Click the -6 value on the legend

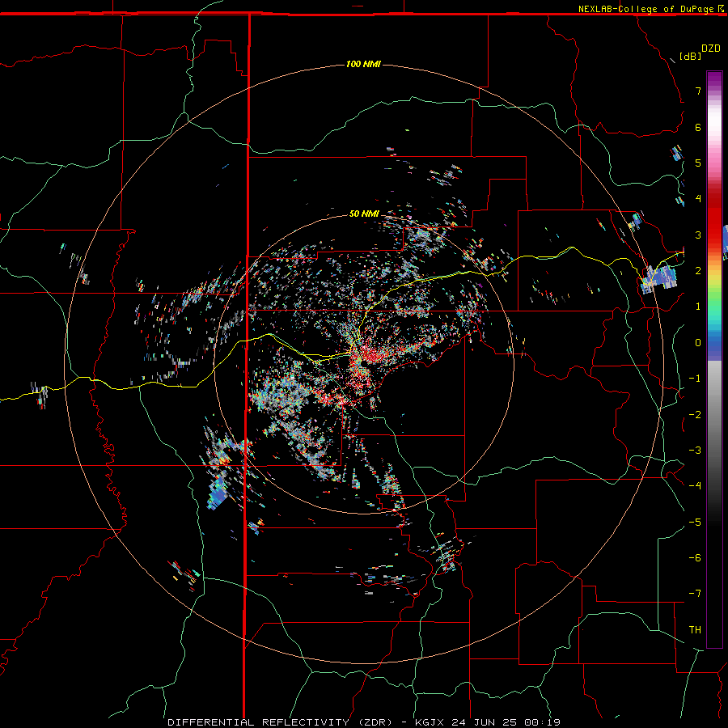pyautogui.click(x=695, y=558)
